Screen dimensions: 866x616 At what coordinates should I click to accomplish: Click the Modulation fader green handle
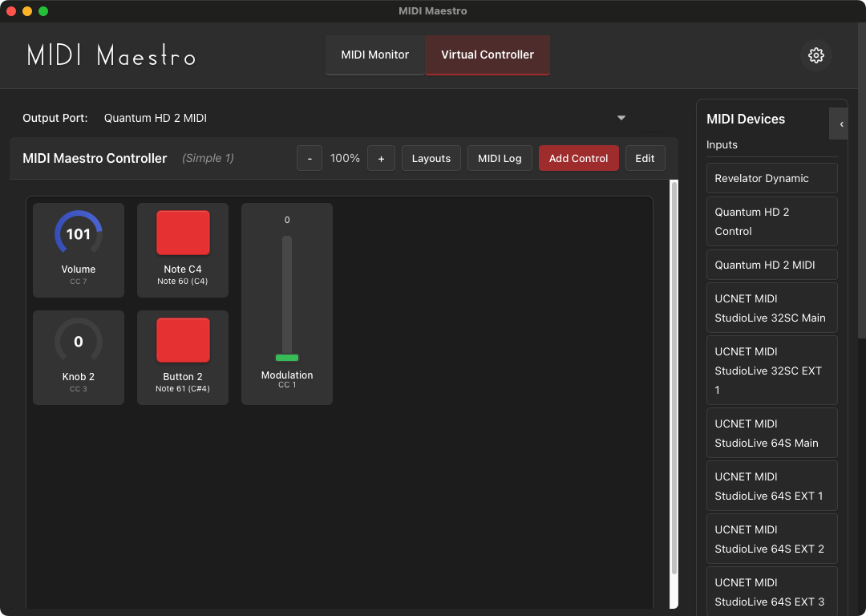[x=287, y=358]
